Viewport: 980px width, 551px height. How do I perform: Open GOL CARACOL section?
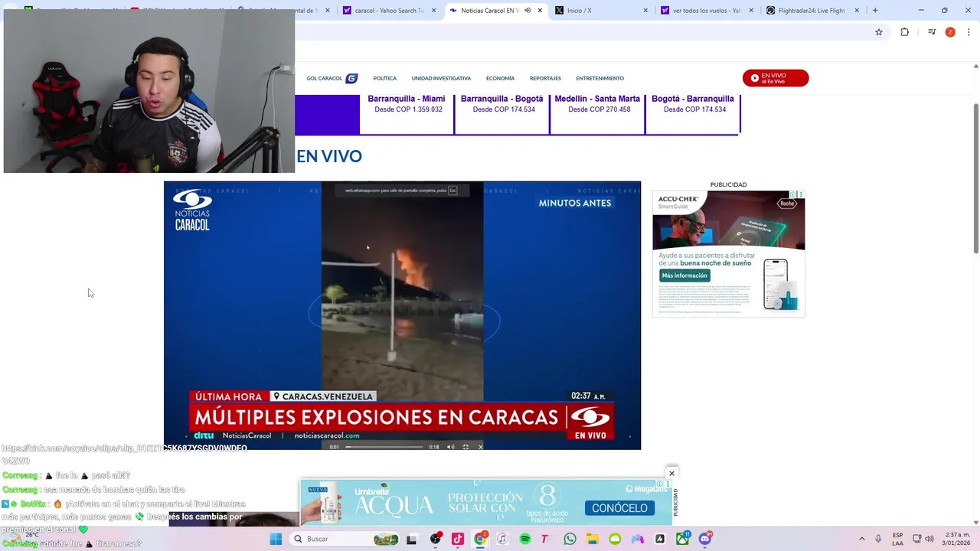(332, 78)
